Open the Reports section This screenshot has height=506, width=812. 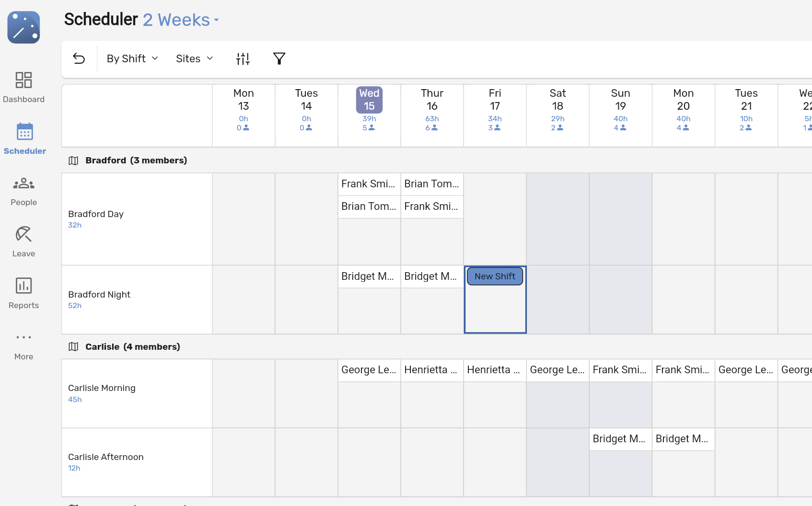23,293
